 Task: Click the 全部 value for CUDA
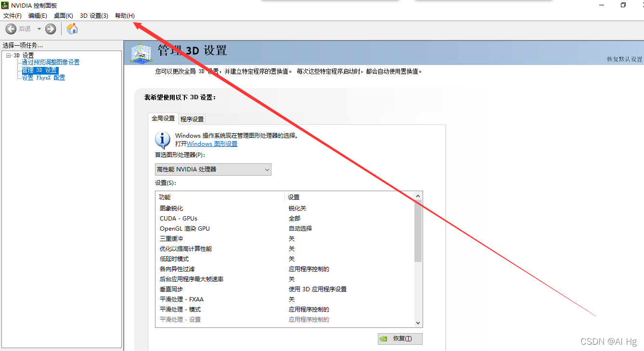(x=295, y=219)
